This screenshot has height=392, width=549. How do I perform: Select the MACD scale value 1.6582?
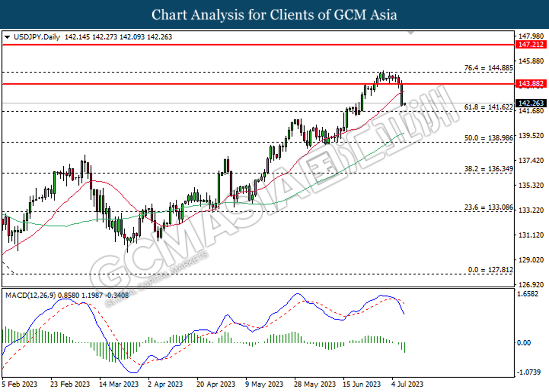(x=527, y=294)
